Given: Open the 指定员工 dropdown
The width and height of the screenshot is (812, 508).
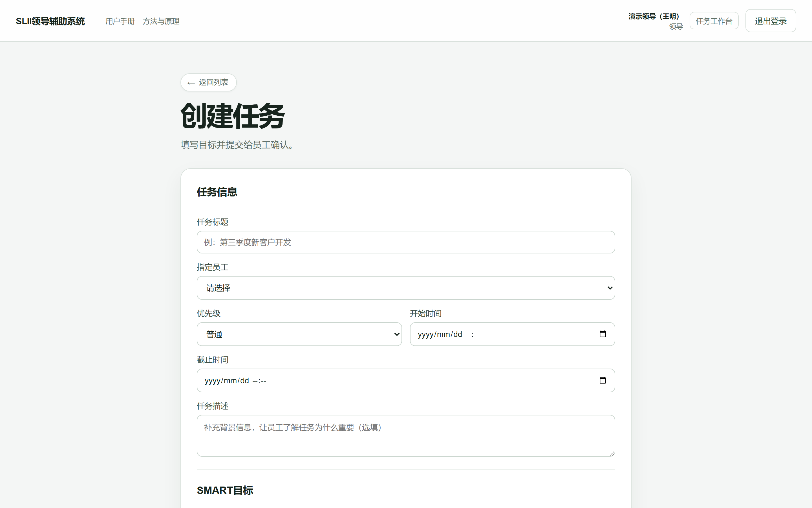Looking at the screenshot, I should click(x=406, y=288).
